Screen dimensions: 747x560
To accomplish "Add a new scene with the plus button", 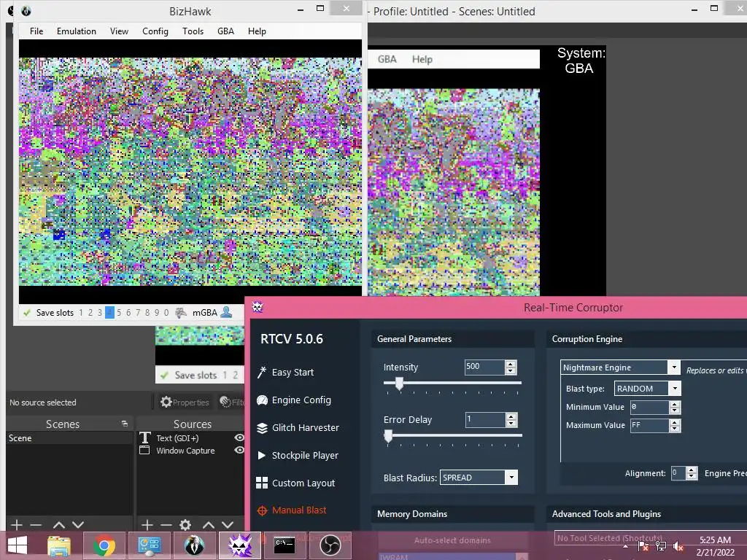I will (x=17, y=525).
